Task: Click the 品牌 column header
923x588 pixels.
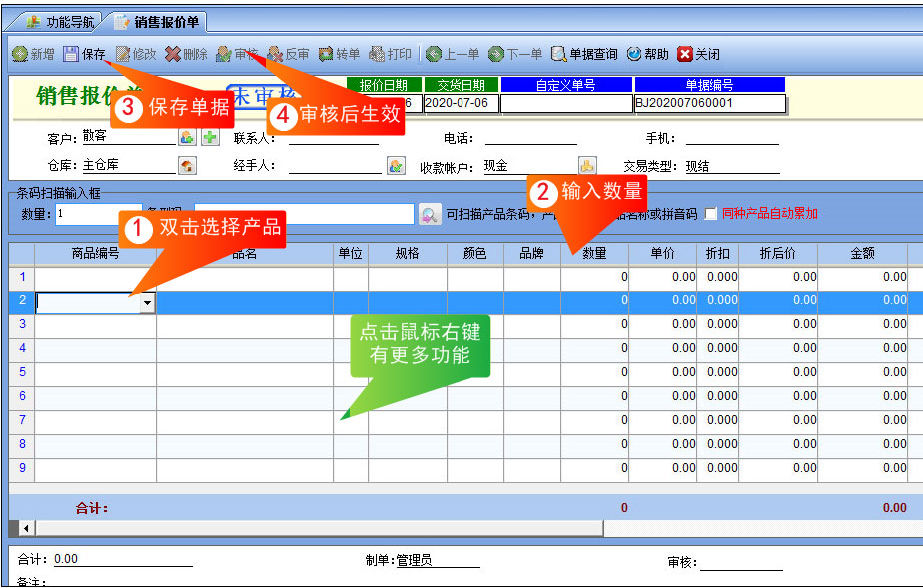Action: point(532,253)
